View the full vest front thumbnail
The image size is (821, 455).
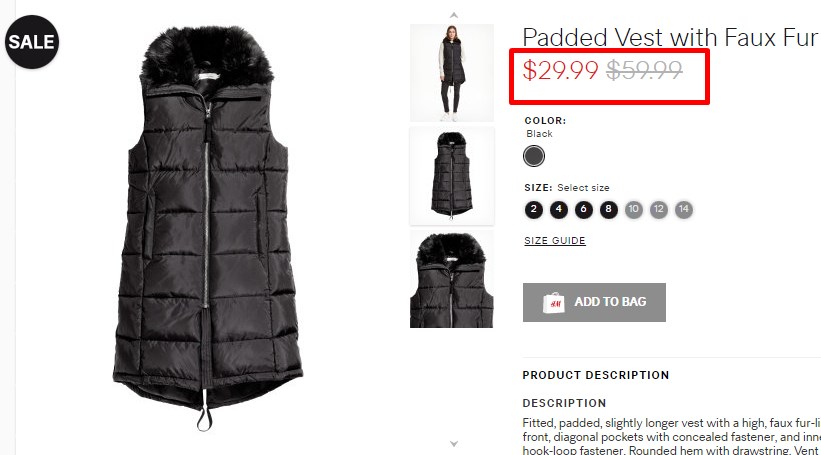(452, 176)
